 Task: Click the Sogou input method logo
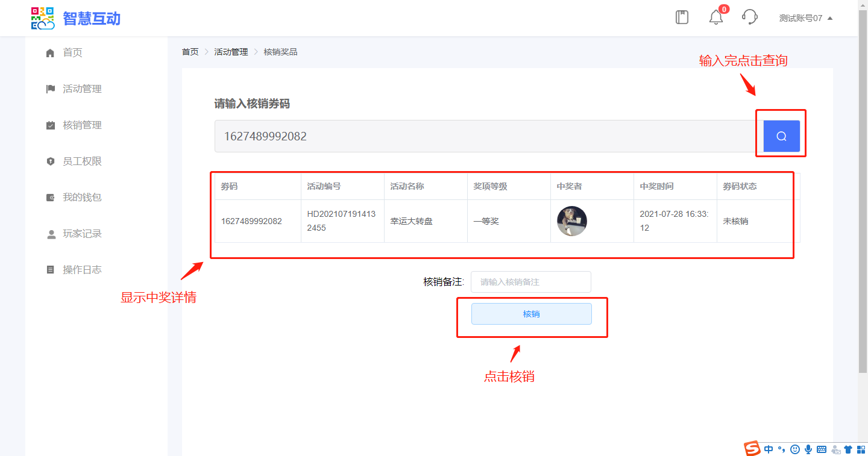752,449
